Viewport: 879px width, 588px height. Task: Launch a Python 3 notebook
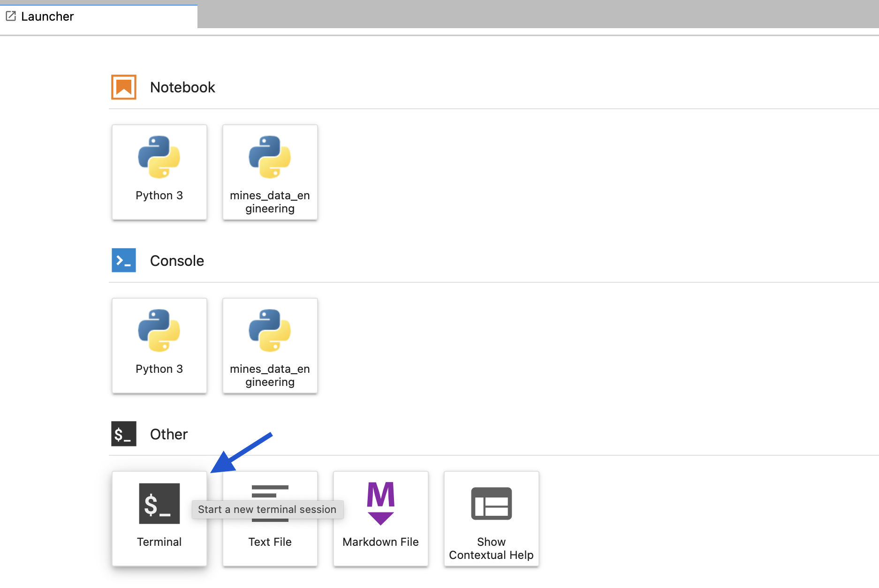pos(159,172)
